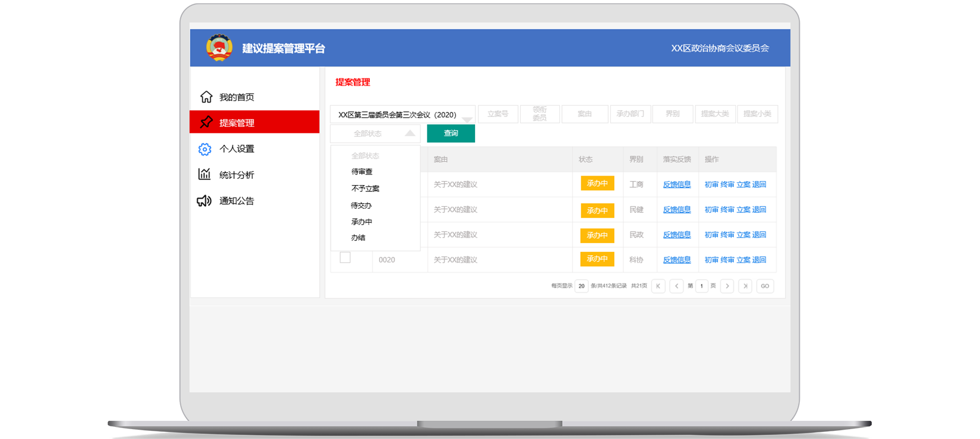Open the meeting session dropdown (2020)

tap(403, 114)
